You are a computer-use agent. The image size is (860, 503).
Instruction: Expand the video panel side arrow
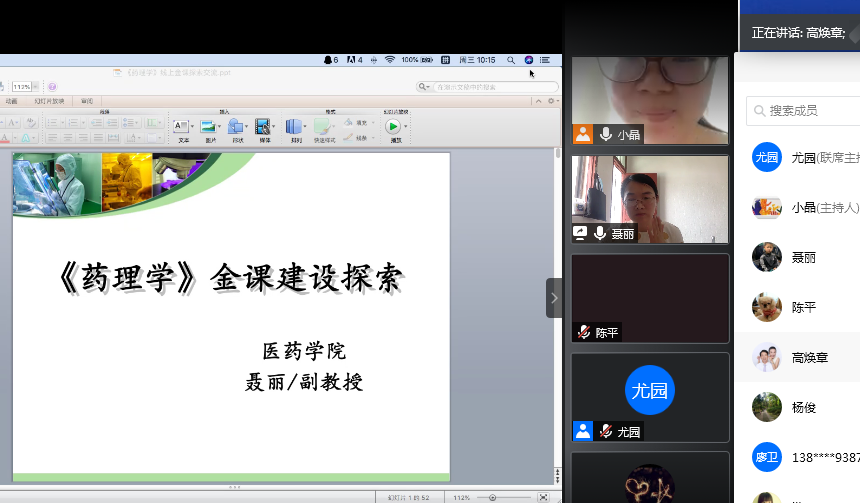point(554,298)
